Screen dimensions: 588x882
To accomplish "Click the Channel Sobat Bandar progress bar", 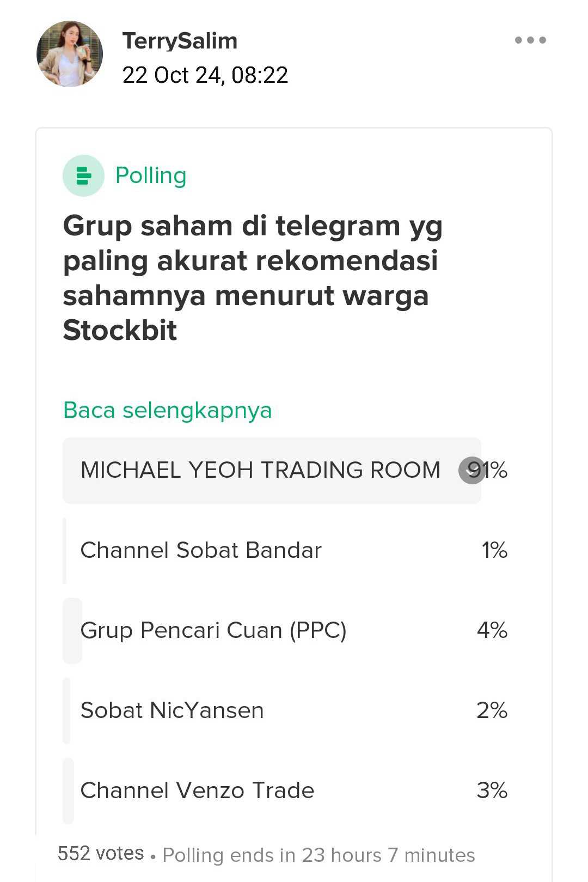I will tap(65, 550).
